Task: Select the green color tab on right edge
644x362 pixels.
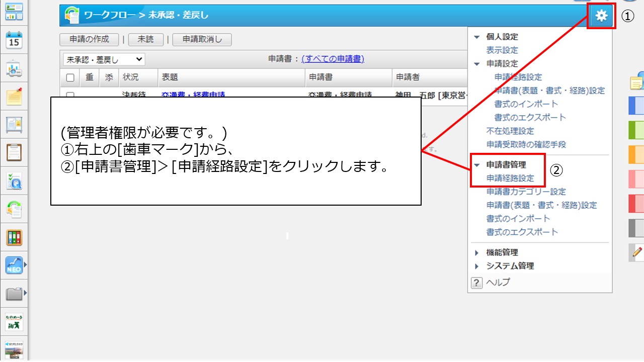Action: 636,130
